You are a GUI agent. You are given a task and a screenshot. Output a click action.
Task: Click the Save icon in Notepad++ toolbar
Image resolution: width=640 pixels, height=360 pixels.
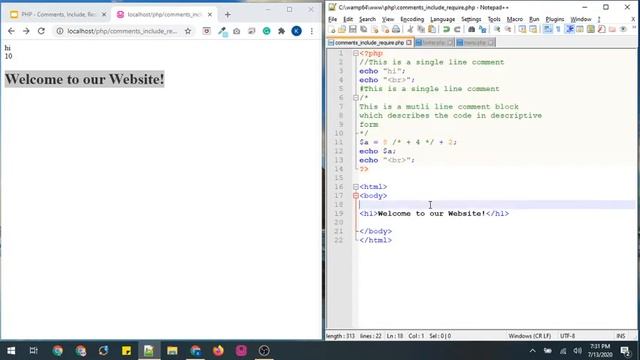[353, 29]
